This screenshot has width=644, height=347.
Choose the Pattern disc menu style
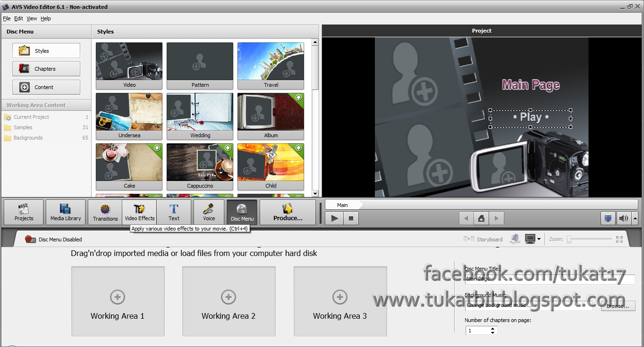pyautogui.click(x=200, y=66)
